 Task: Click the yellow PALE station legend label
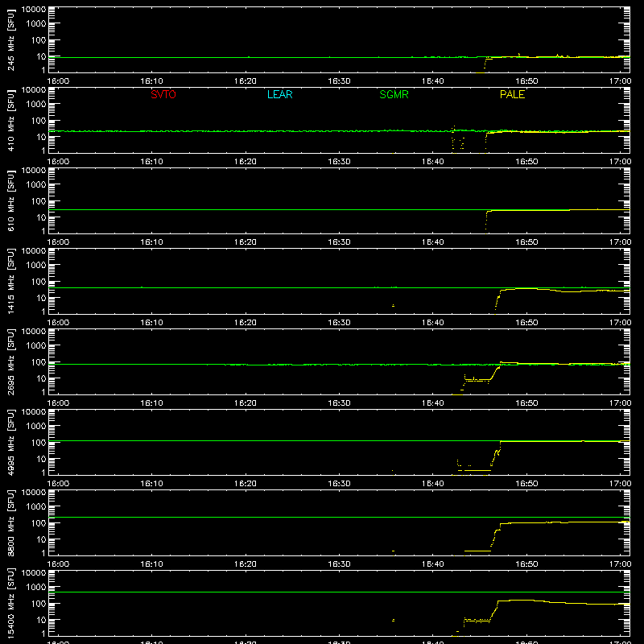click(x=512, y=94)
